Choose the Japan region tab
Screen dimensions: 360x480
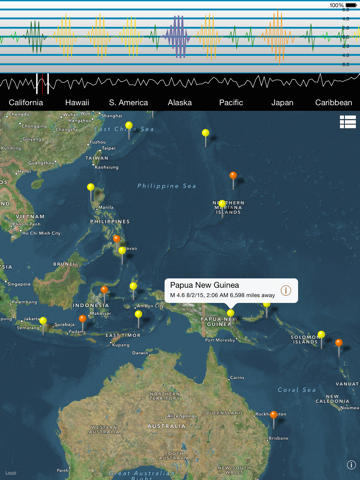[282, 102]
